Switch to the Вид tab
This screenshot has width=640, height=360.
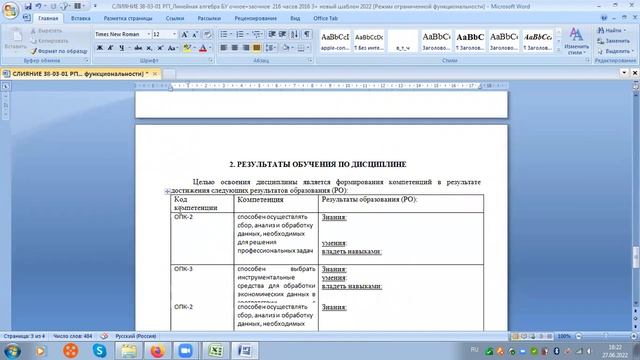(295, 18)
